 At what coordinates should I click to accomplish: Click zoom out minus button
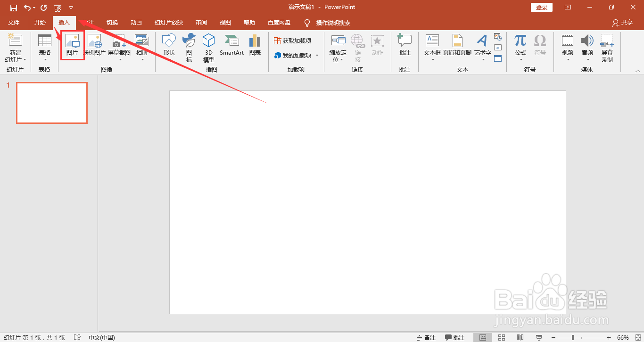point(554,337)
